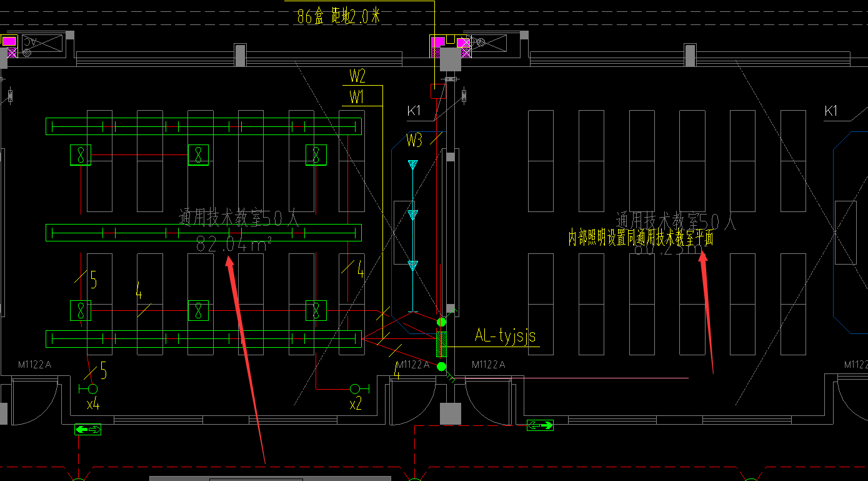Image resolution: width=868 pixels, height=481 pixels.
Task: Click the W2 circuit label
Action: pos(357,76)
